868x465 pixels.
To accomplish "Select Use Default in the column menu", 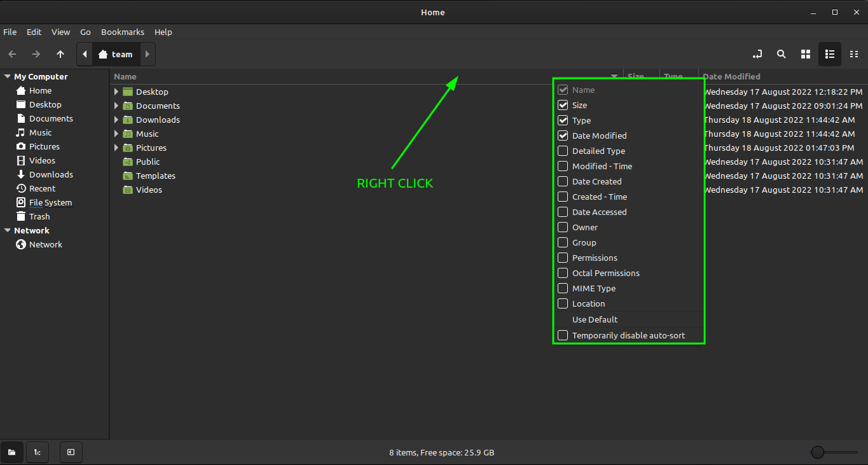I will (x=595, y=319).
